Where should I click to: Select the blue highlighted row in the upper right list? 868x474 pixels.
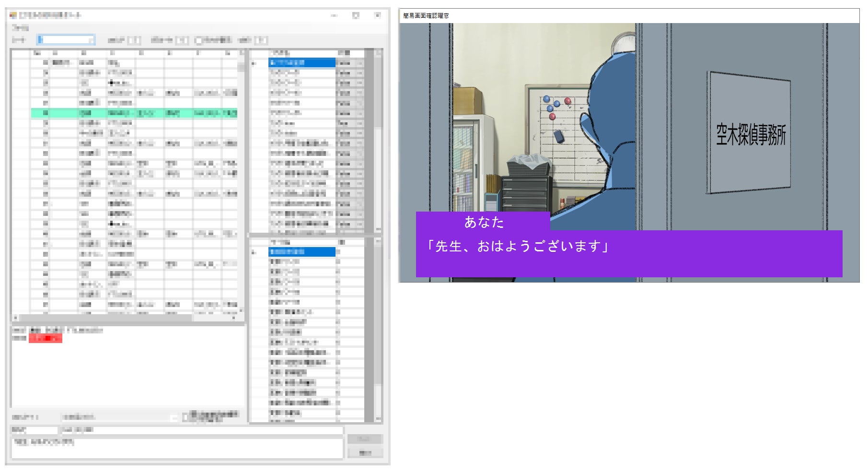tap(302, 63)
